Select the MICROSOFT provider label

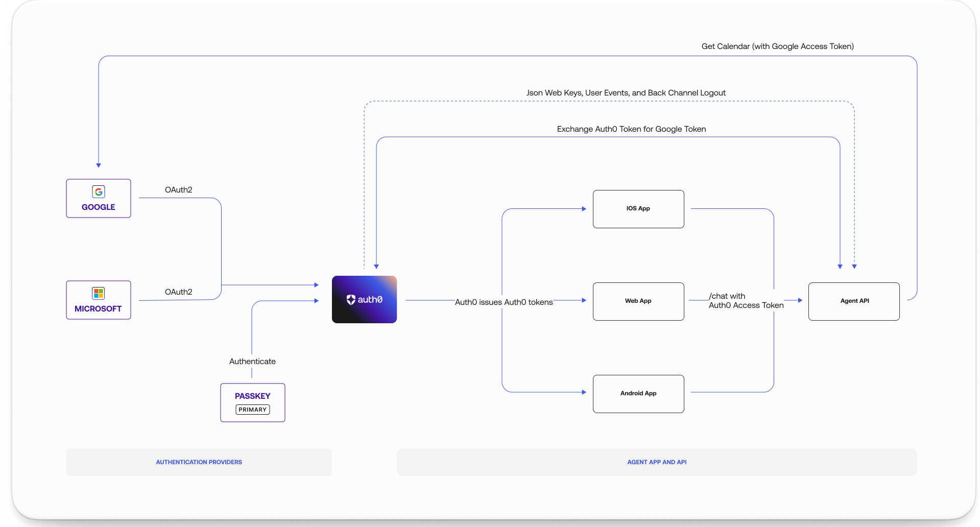click(x=98, y=308)
